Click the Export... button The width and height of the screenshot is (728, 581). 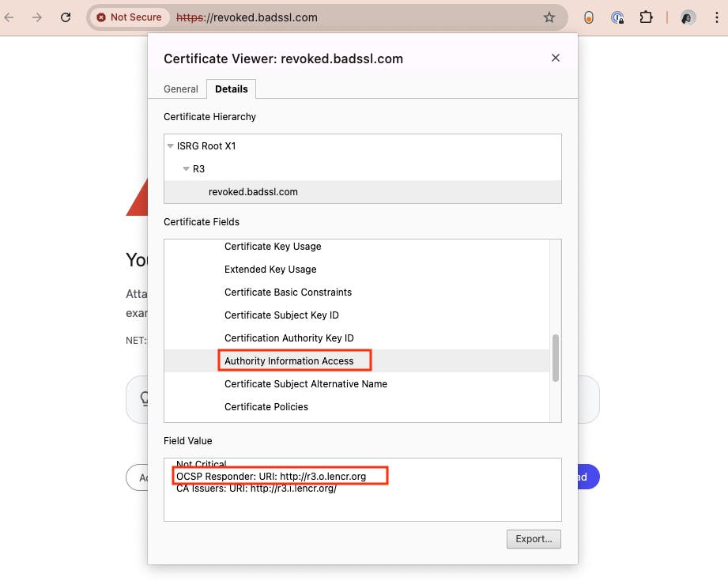[x=534, y=539]
